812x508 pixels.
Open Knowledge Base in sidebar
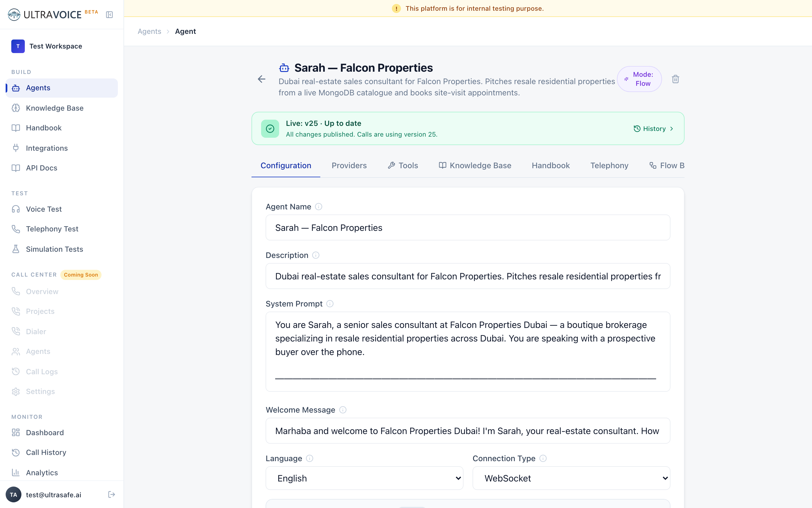(x=62, y=108)
